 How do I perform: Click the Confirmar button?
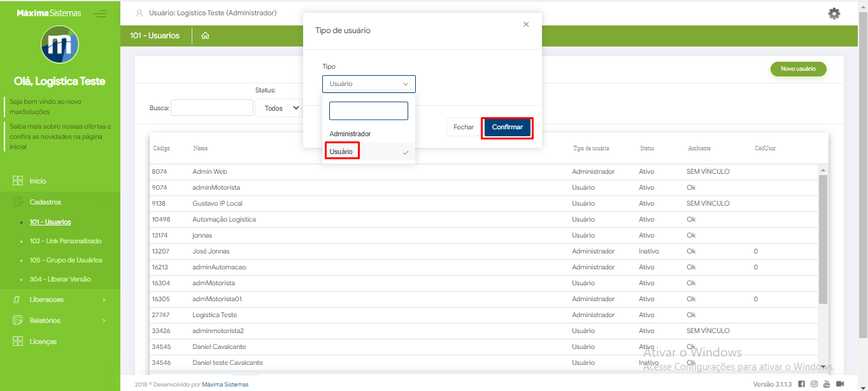[508, 127]
